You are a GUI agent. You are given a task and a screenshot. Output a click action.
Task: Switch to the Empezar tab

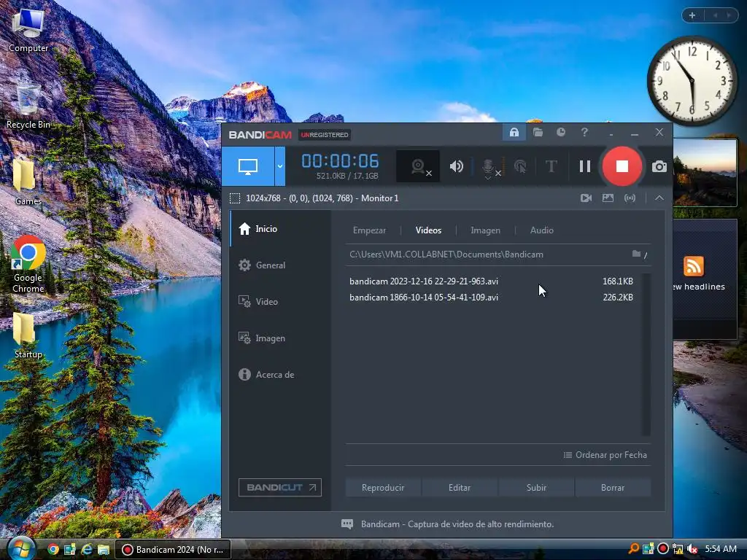pos(369,230)
